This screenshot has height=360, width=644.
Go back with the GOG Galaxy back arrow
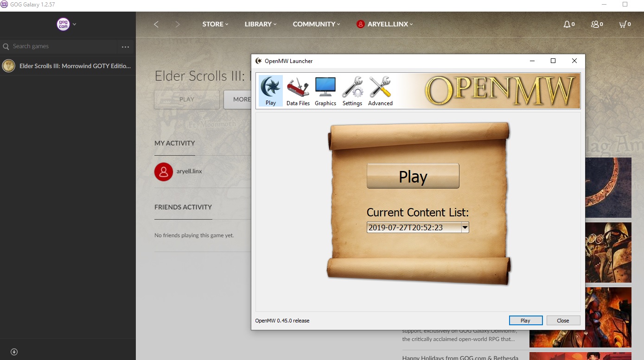tap(156, 24)
